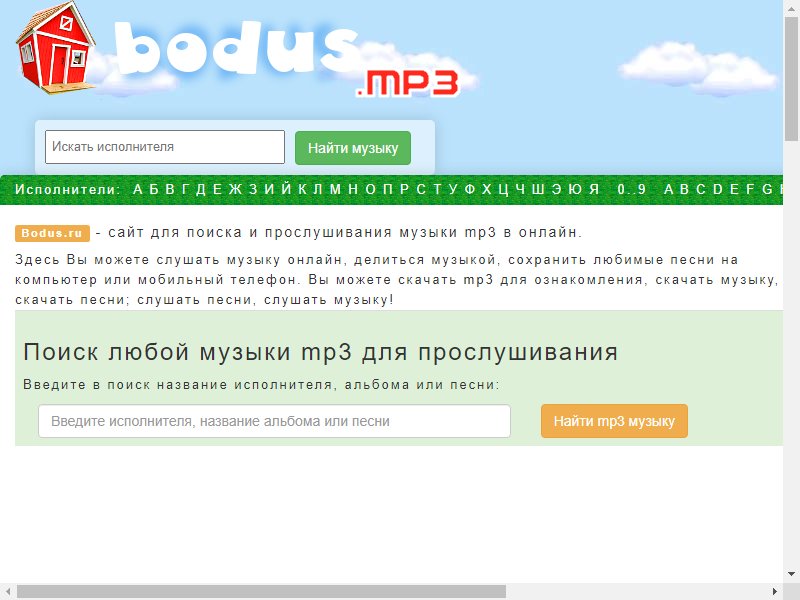Click the orange Bodus.ru badge
The width and height of the screenshot is (800, 600).
(52, 233)
